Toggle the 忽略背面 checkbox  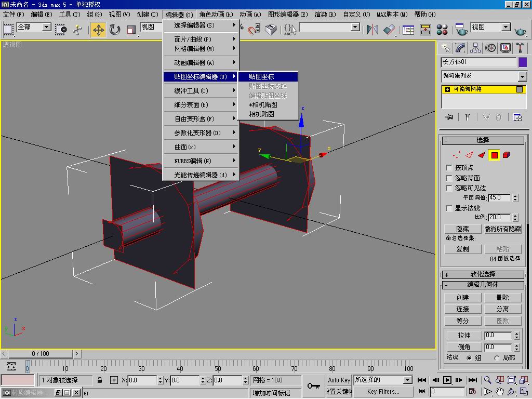coord(449,178)
